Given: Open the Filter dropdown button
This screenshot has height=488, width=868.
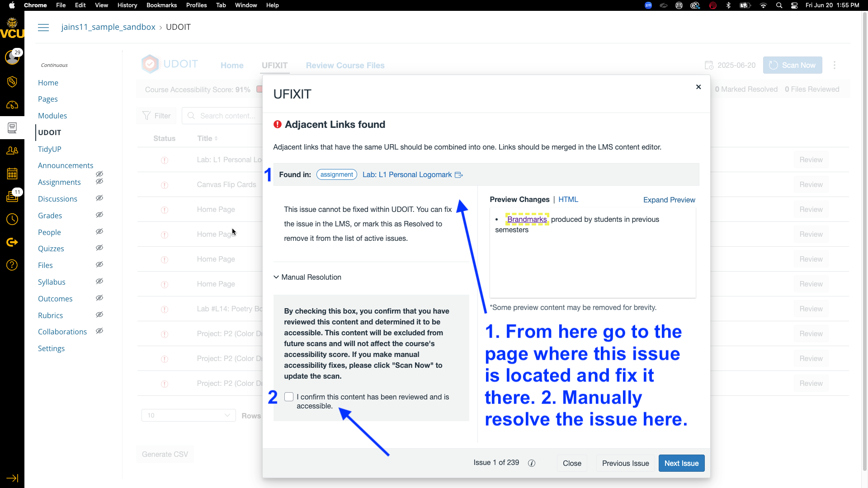Looking at the screenshot, I should (x=156, y=116).
